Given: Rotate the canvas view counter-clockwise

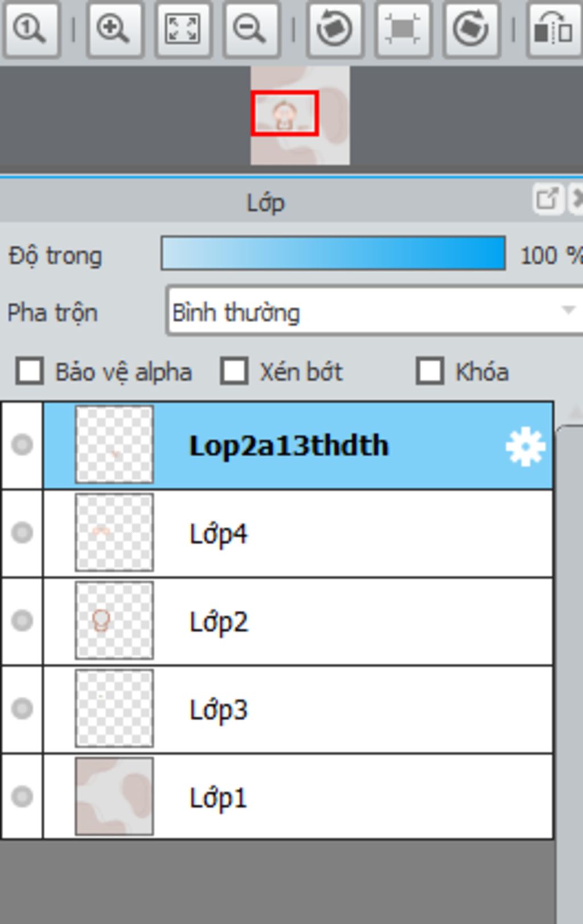Looking at the screenshot, I should pos(334,28).
